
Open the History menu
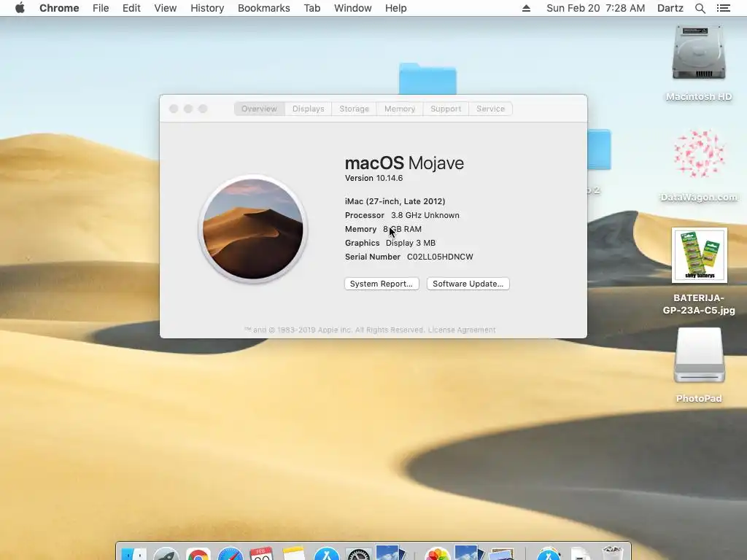click(207, 8)
